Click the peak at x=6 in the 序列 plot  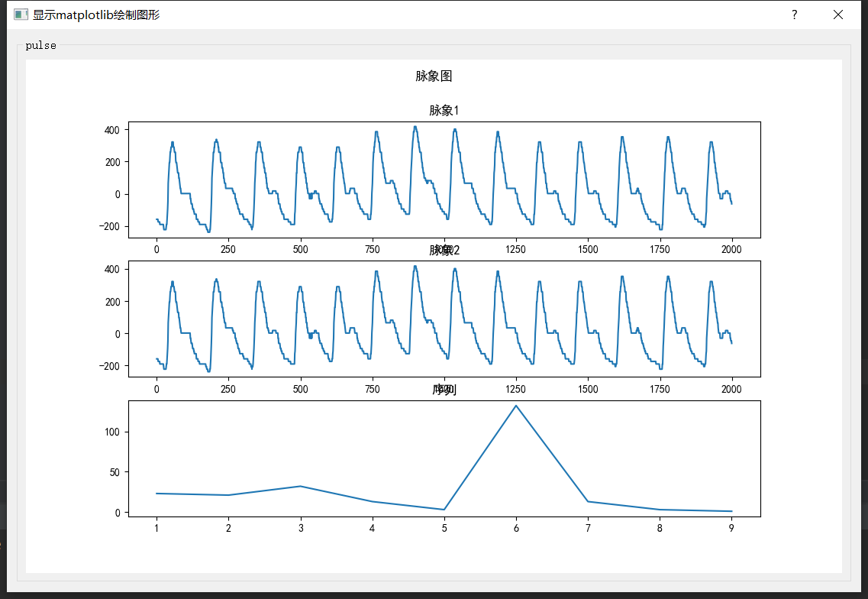[x=516, y=406]
